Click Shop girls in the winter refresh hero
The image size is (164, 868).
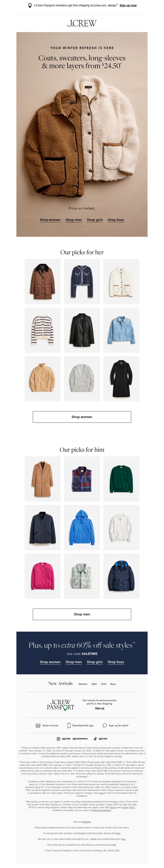(95, 220)
